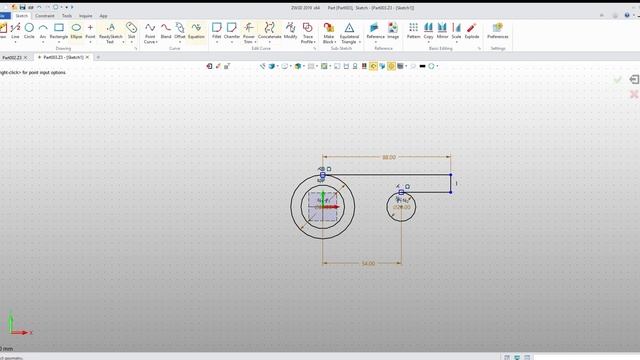Select the Copy tool
The image size is (640, 360).
(428, 31)
